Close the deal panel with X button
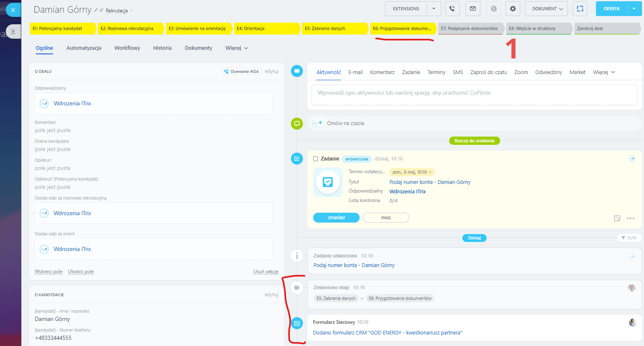Screen dimensions: 644x346 [13, 10]
